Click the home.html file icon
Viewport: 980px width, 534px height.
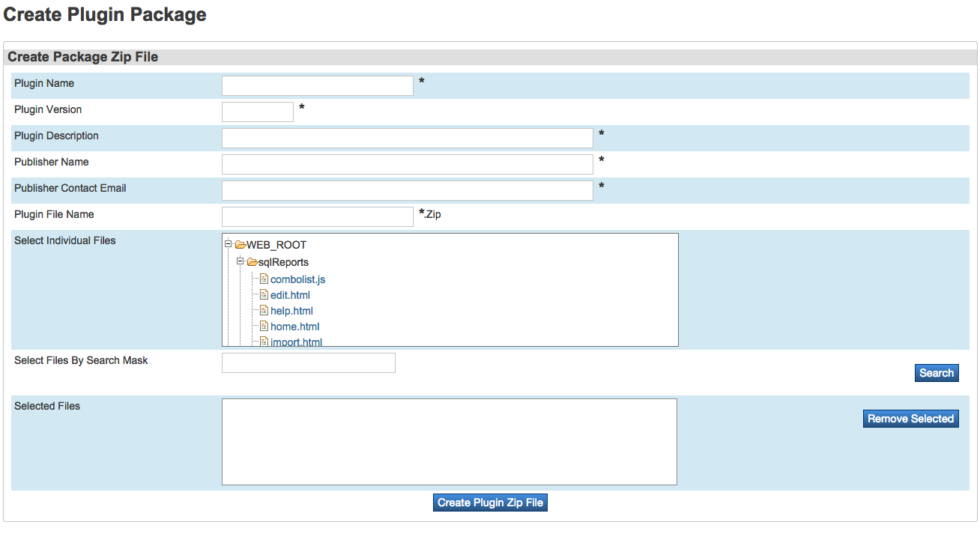click(264, 327)
